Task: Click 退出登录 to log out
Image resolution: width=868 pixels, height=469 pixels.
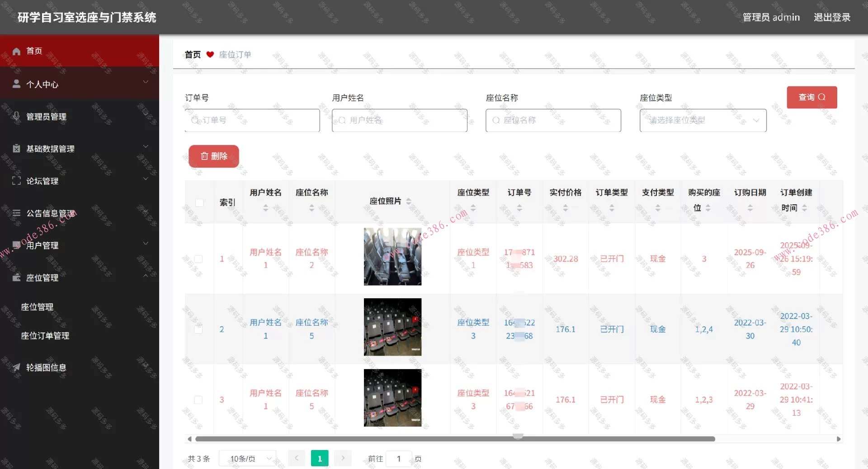Action: click(x=832, y=17)
